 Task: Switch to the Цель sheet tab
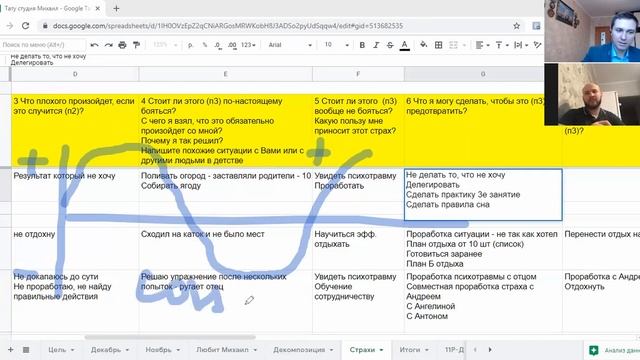(57, 350)
